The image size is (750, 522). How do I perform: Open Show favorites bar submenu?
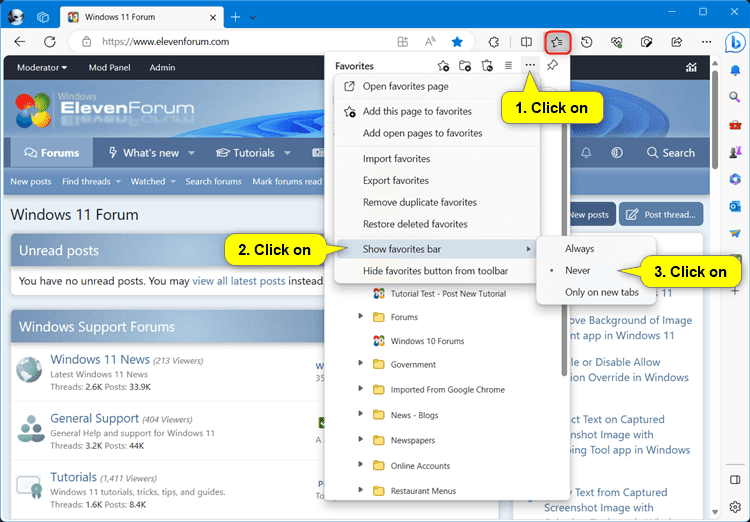pyautogui.click(x=437, y=249)
